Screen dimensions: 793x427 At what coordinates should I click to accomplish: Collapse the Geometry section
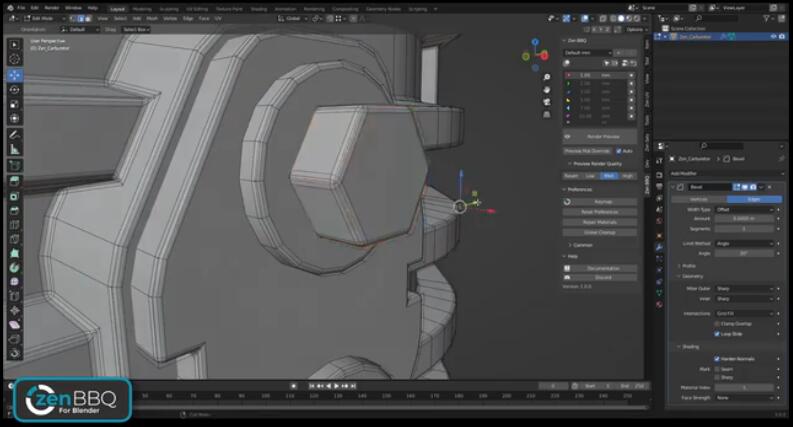(x=692, y=276)
